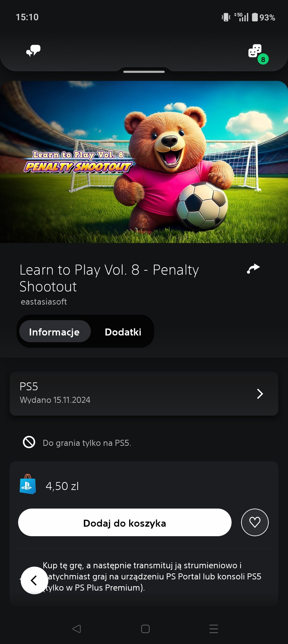The image size is (288, 644).
Task: Go back with the round arrow button
Action: tap(34, 580)
